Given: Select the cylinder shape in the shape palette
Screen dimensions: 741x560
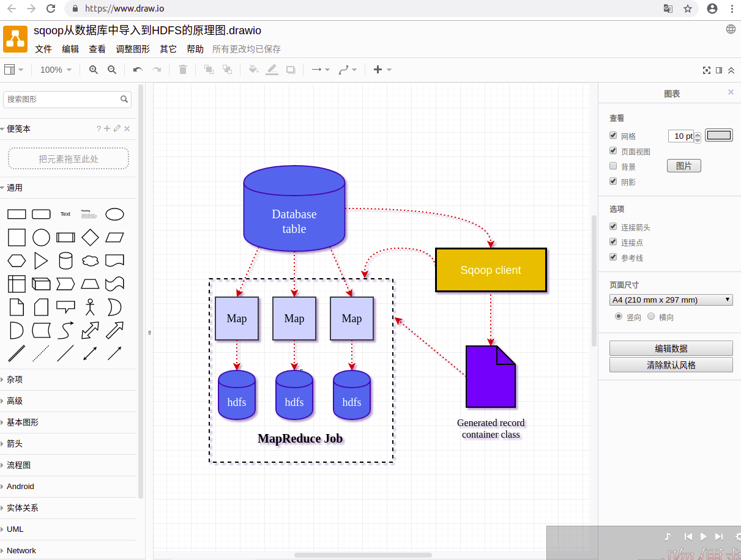Looking at the screenshot, I should pyautogui.click(x=65, y=260).
